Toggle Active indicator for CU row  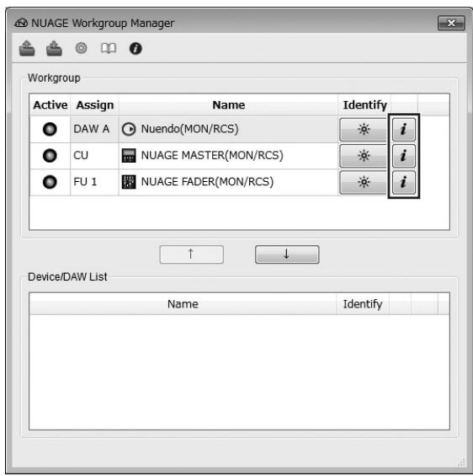pyautogui.click(x=50, y=155)
